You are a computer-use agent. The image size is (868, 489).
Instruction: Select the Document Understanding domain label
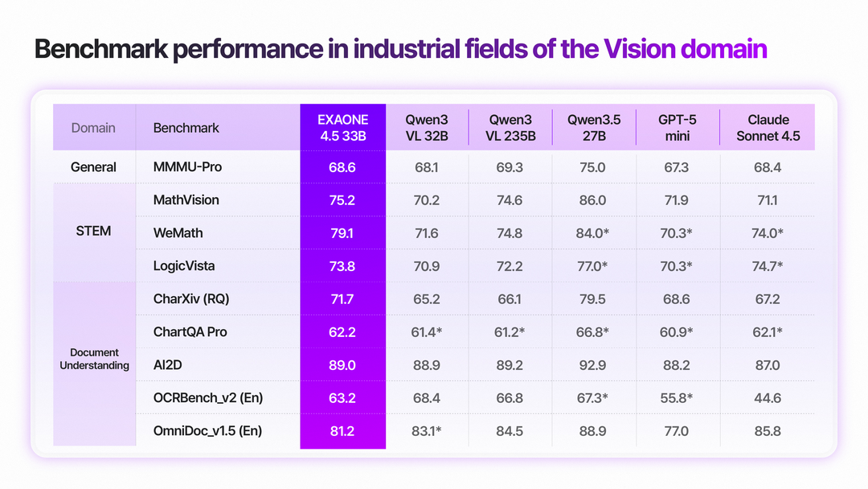[x=94, y=359]
